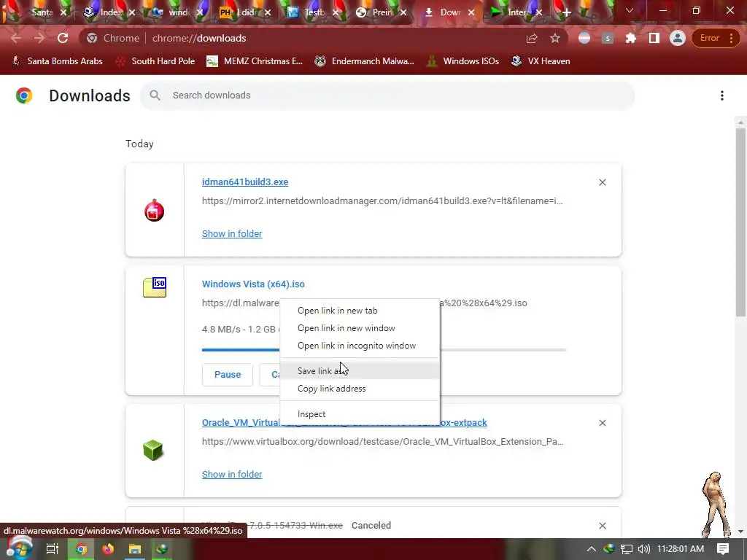The height and width of the screenshot is (560, 747).
Task: Click the share page icon in the address bar
Action: point(532,39)
